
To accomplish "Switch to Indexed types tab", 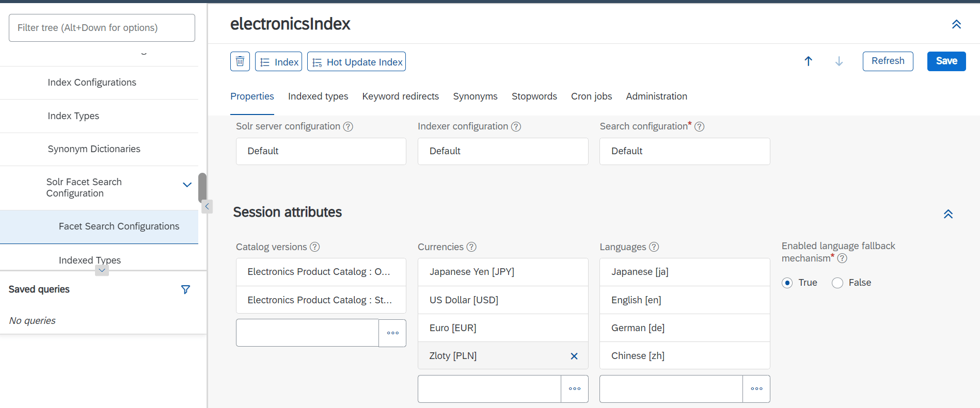I will [x=318, y=96].
